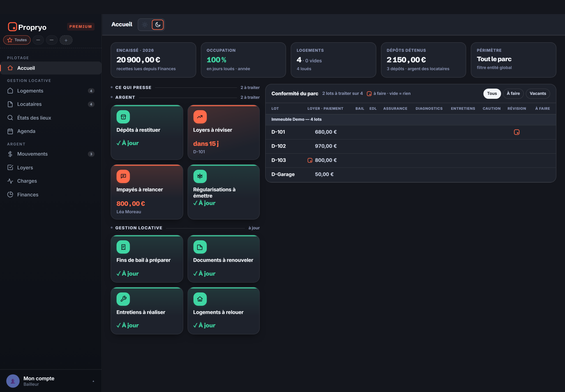Screen dimensions: 565x392
Task: Switch to light theme sun icon
Action: tap(145, 24)
